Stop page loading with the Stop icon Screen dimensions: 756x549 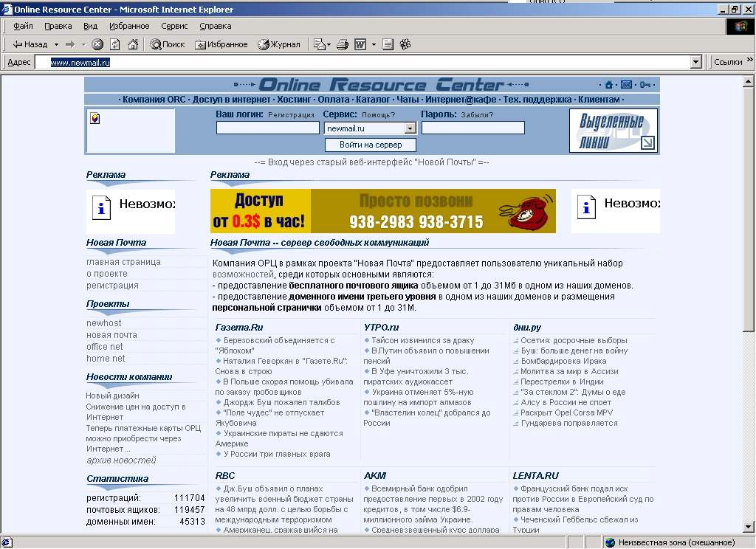[x=97, y=44]
